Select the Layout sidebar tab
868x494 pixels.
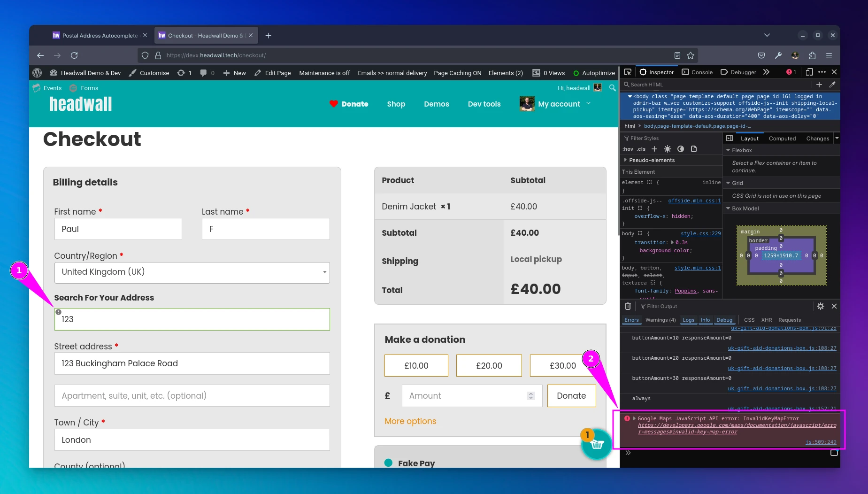tap(749, 139)
